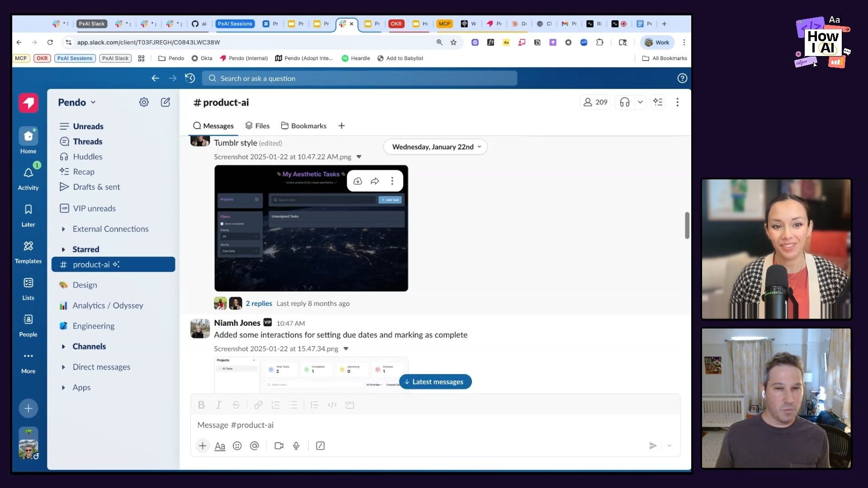Image resolution: width=868 pixels, height=488 pixels.
Task: Open Activity notifications bell
Action: [x=28, y=177]
